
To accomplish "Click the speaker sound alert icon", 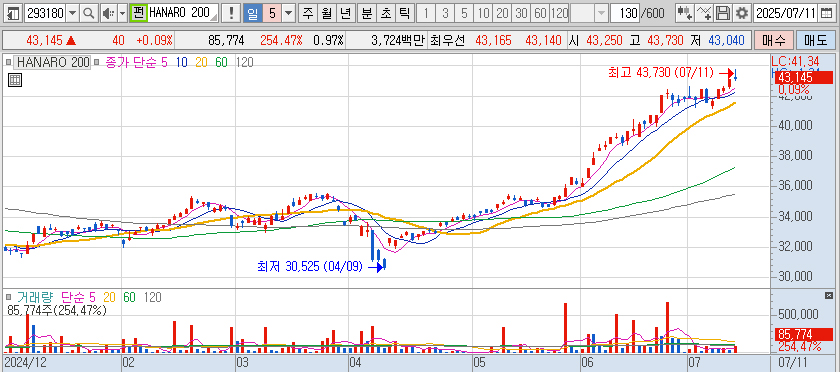I will click(x=108, y=13).
